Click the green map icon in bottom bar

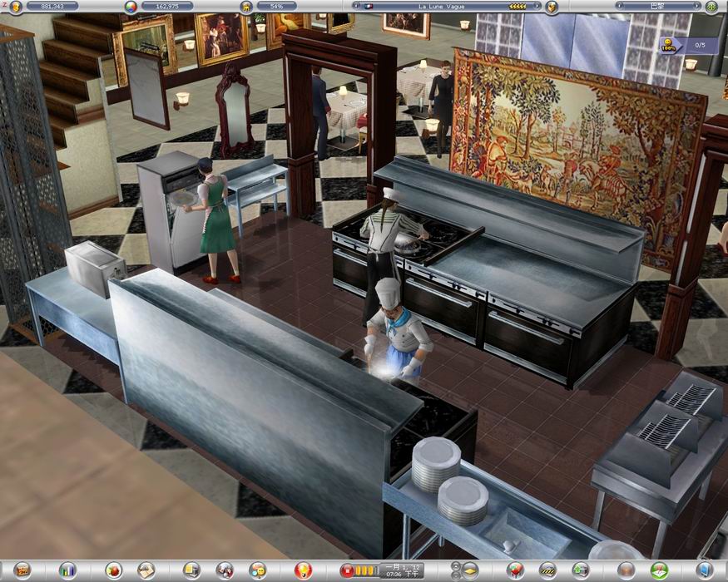click(x=659, y=570)
